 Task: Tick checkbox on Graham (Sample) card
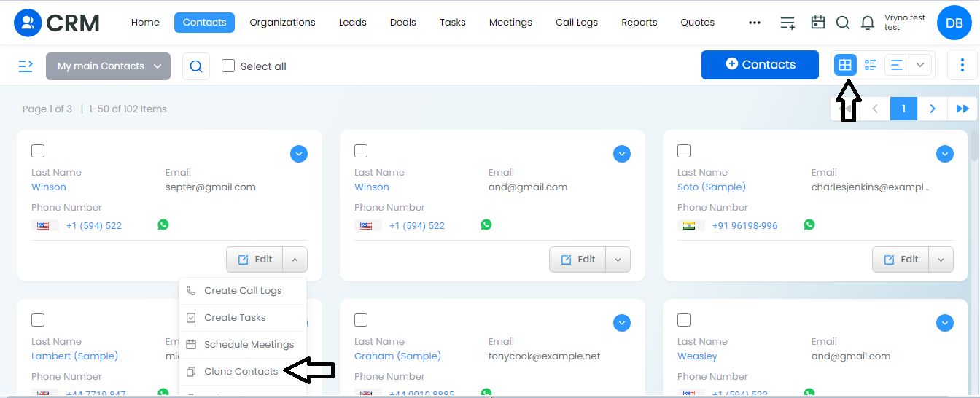pos(361,320)
